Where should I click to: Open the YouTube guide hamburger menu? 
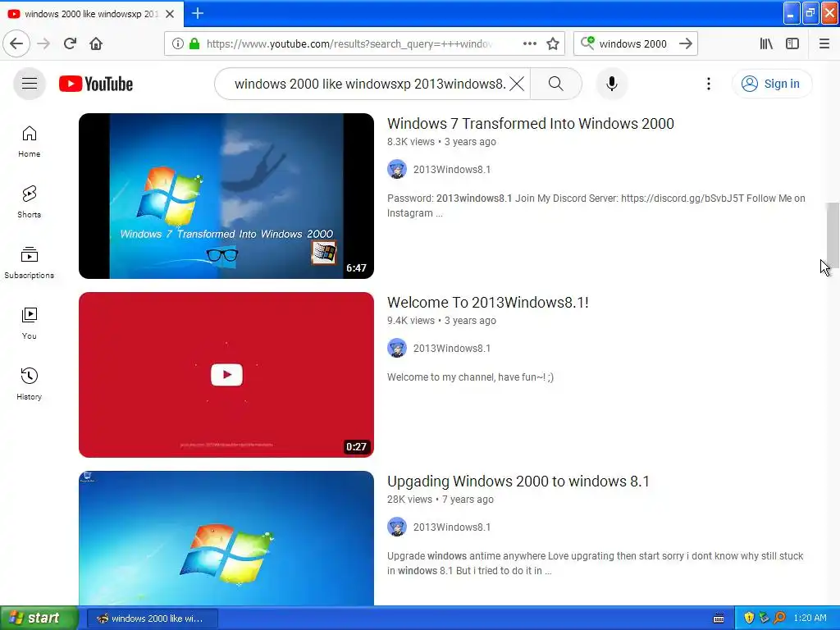point(30,84)
